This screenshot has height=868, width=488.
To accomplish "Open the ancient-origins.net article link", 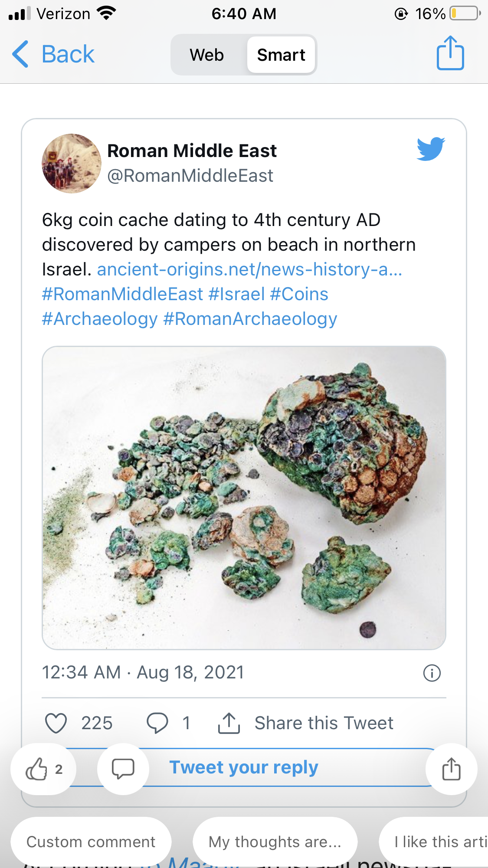I will coord(249,269).
